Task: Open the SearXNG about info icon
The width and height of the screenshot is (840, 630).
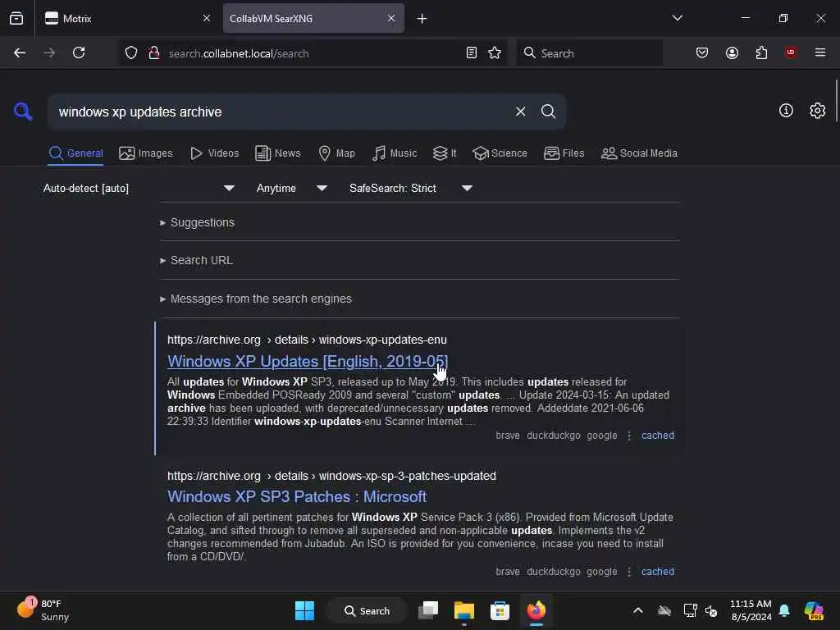Action: 786,111
